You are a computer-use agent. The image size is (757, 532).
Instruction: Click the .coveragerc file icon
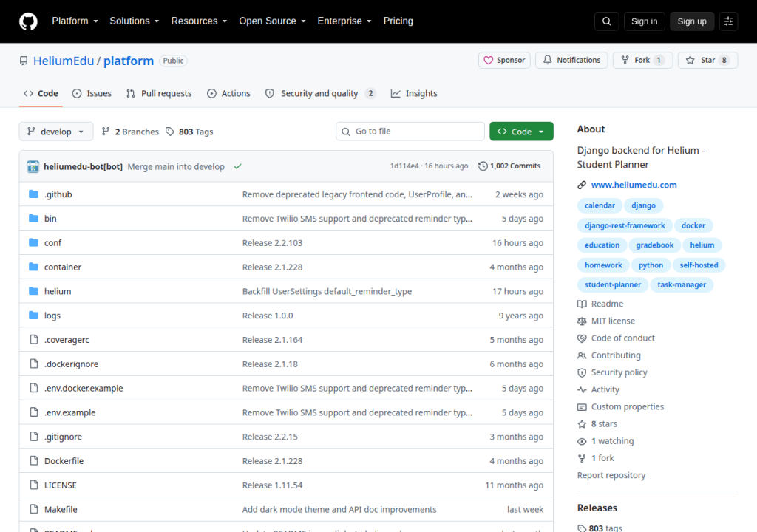coord(33,339)
